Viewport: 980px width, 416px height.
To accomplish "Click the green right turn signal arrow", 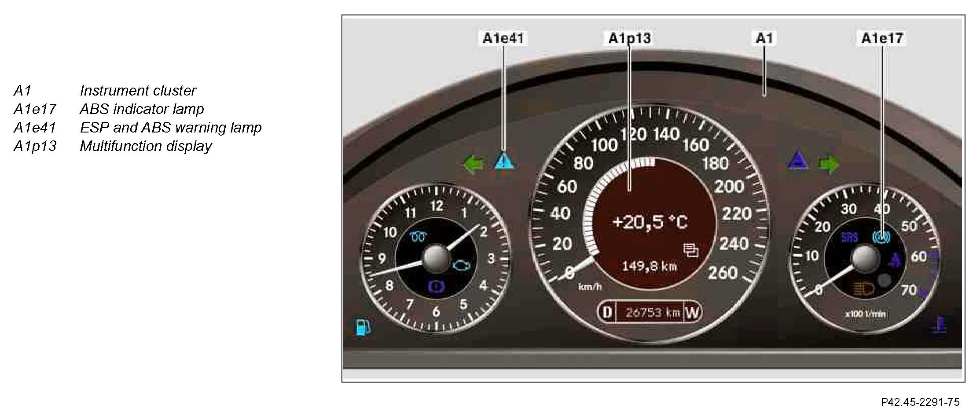I will pyautogui.click(x=829, y=165).
